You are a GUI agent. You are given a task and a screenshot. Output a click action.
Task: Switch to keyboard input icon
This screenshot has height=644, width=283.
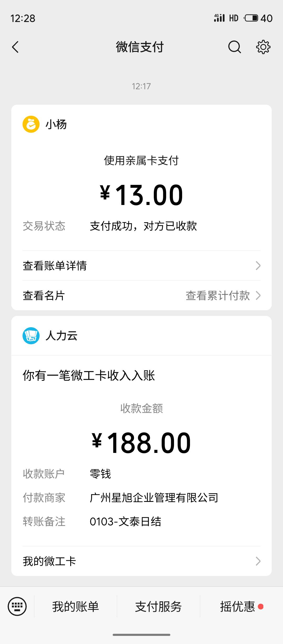17,606
